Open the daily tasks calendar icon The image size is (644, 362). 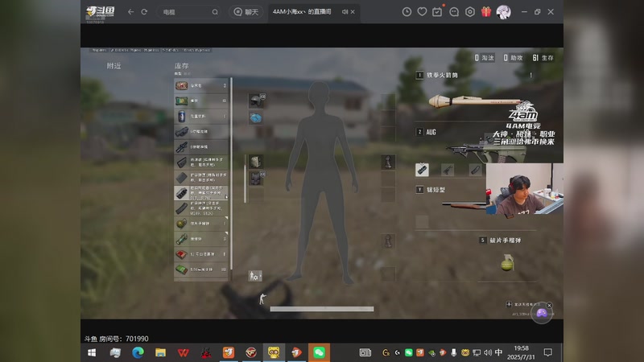point(437,12)
